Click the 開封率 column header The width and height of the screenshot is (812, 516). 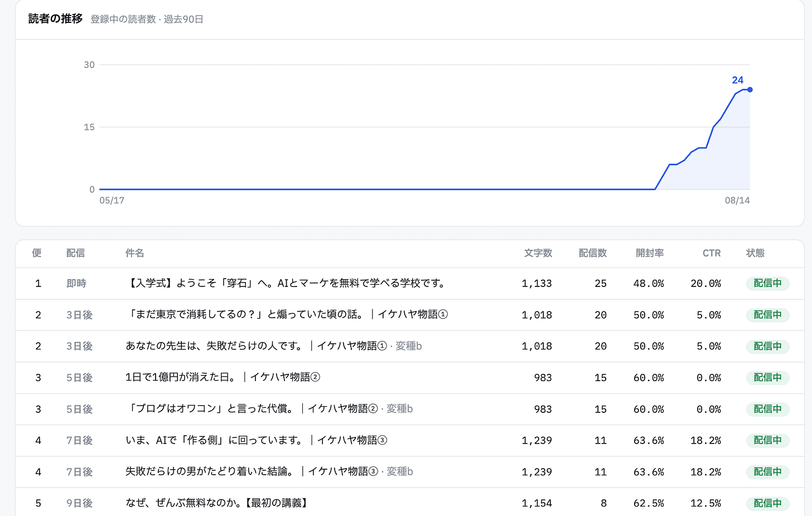tap(650, 253)
